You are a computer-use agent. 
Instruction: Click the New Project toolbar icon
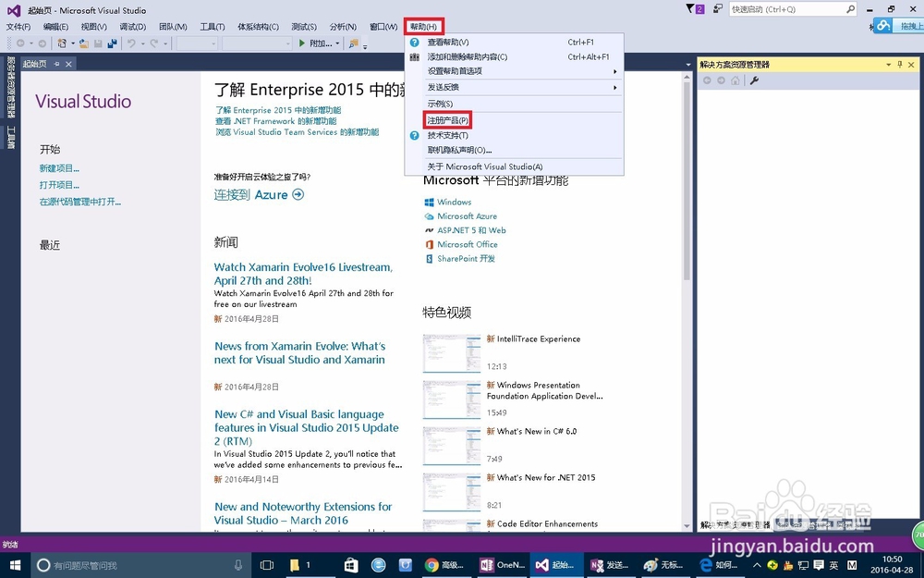pyautogui.click(x=62, y=43)
